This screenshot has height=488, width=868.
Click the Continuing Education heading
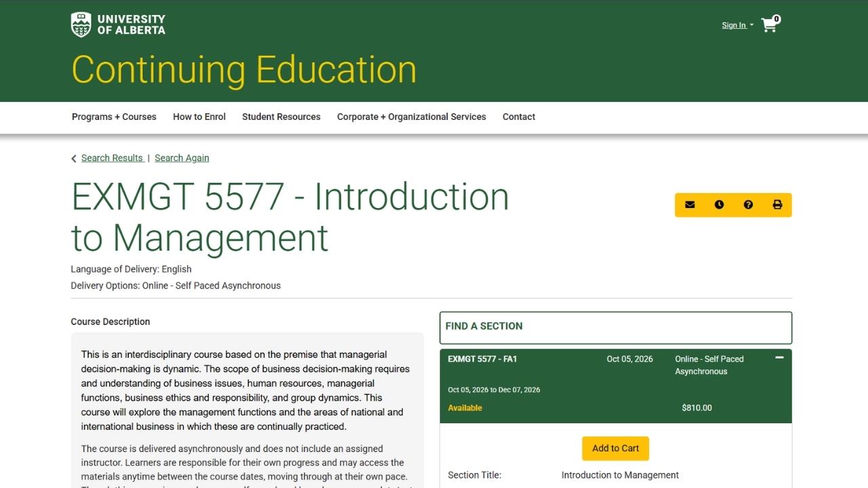244,70
